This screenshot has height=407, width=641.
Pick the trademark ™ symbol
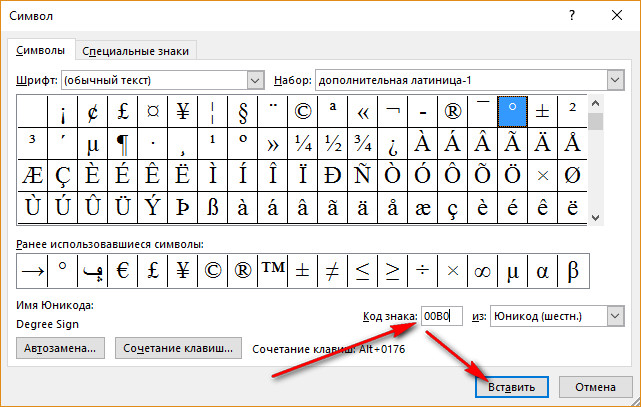[273, 270]
